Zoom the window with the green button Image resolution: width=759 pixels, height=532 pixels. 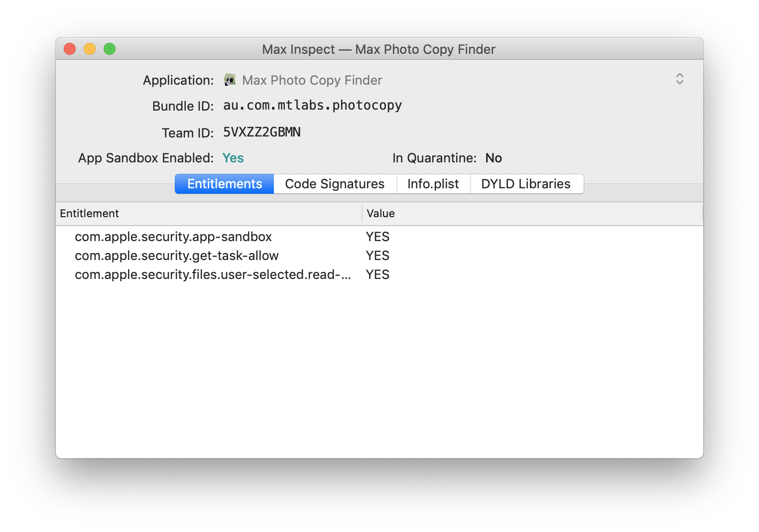(110, 49)
